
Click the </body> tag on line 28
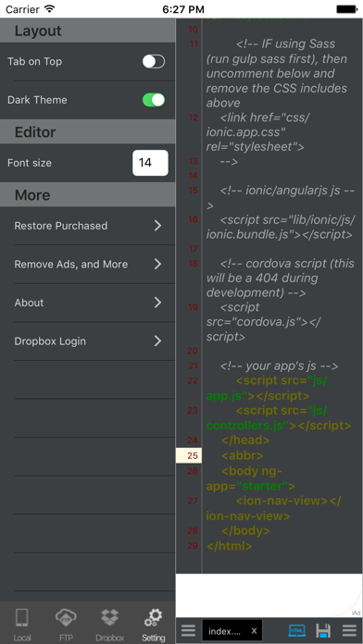click(245, 531)
